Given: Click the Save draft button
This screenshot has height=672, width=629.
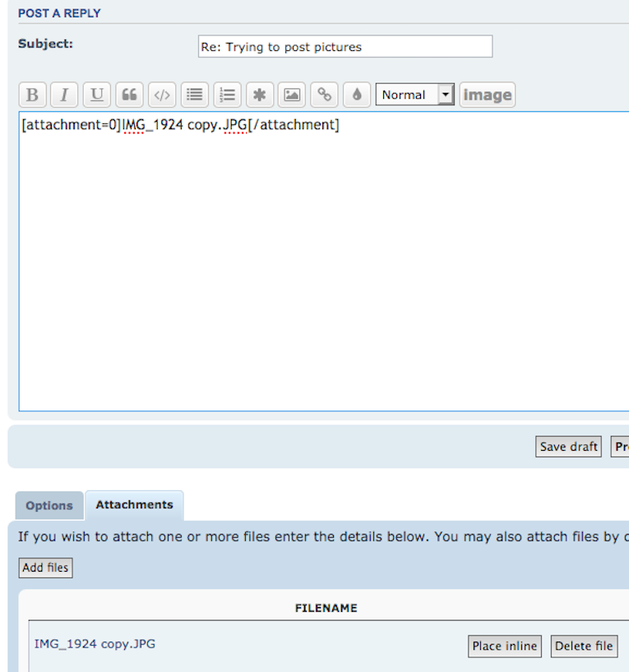Looking at the screenshot, I should 568,447.
